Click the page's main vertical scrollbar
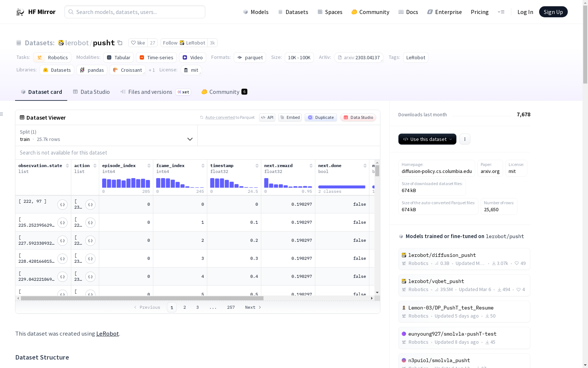This screenshot has width=588, height=368. [585, 44]
